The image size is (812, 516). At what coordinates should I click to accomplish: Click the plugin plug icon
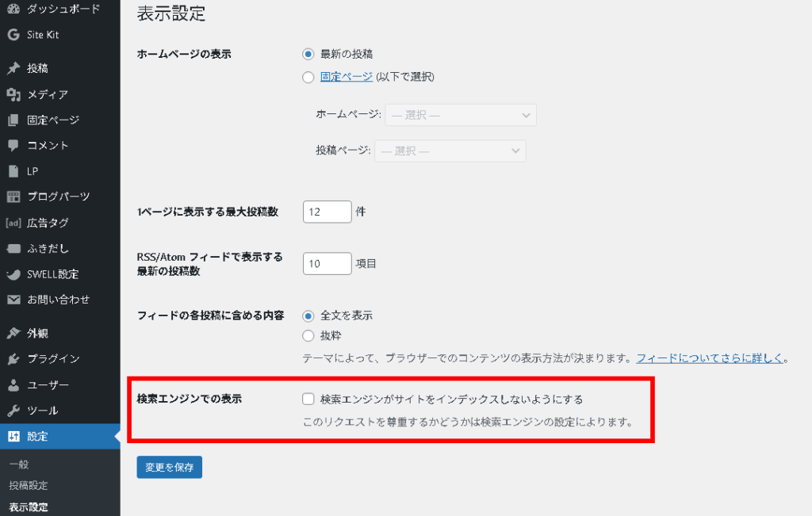click(13, 359)
